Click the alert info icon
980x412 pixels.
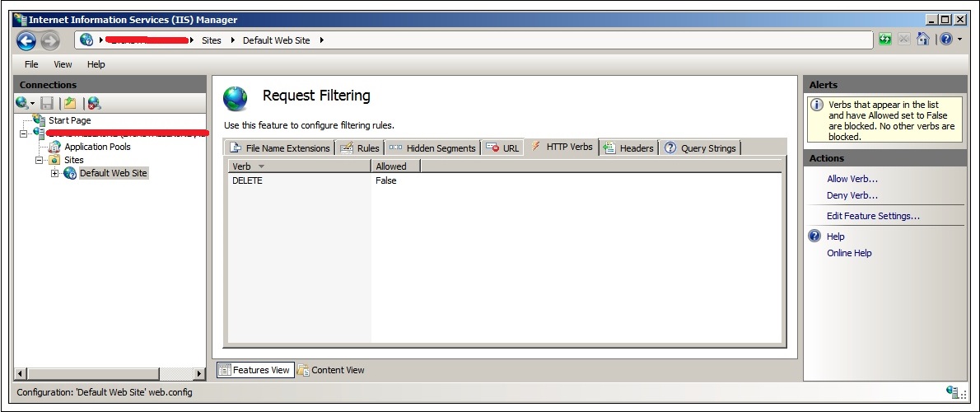pos(817,105)
